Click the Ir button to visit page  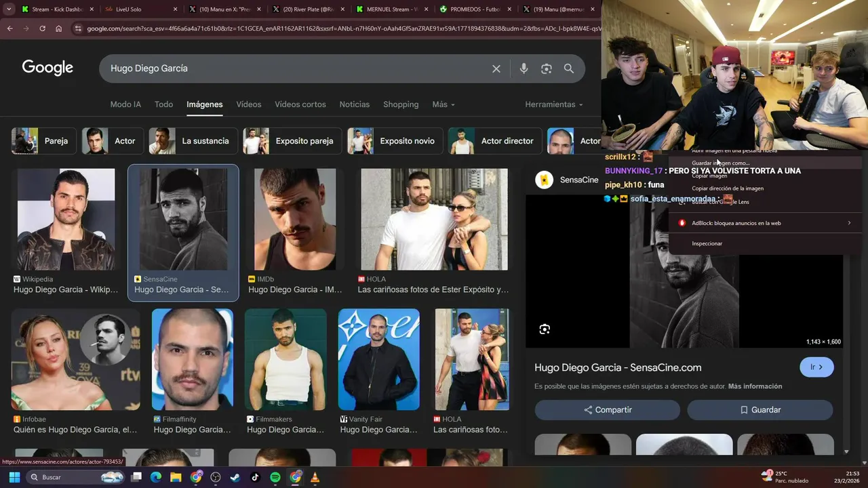(x=816, y=367)
